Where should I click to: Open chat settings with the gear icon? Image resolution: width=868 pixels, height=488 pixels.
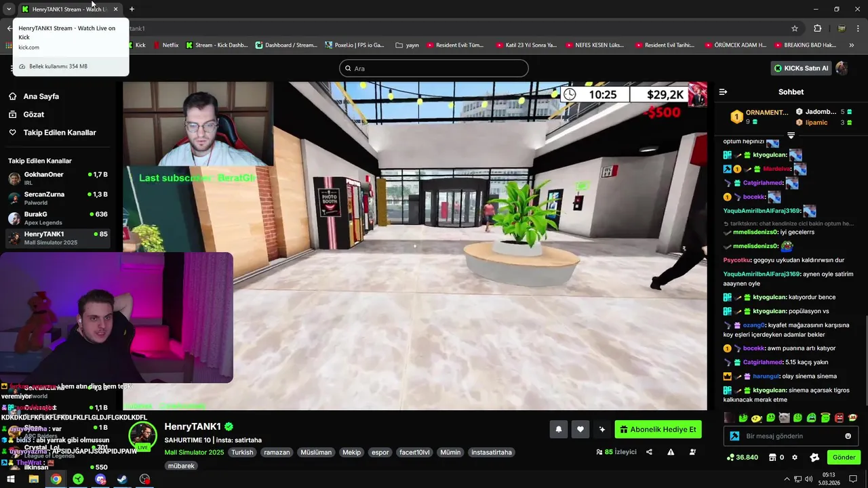coord(795,457)
